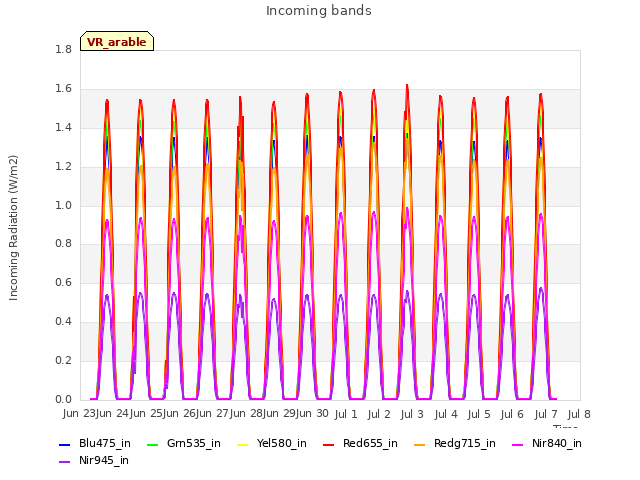The width and height of the screenshot is (640, 480).
Task: Select the Blu475_in legend label
Action: (x=105, y=443)
